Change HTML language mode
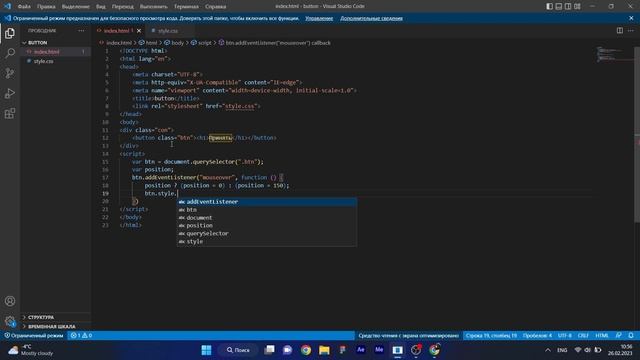 (602, 336)
